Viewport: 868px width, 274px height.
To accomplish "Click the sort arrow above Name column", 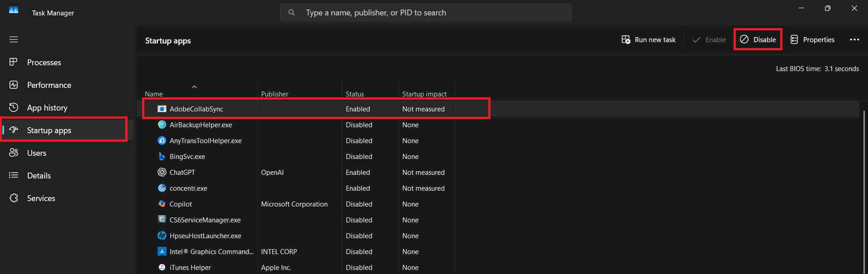I will [x=194, y=87].
